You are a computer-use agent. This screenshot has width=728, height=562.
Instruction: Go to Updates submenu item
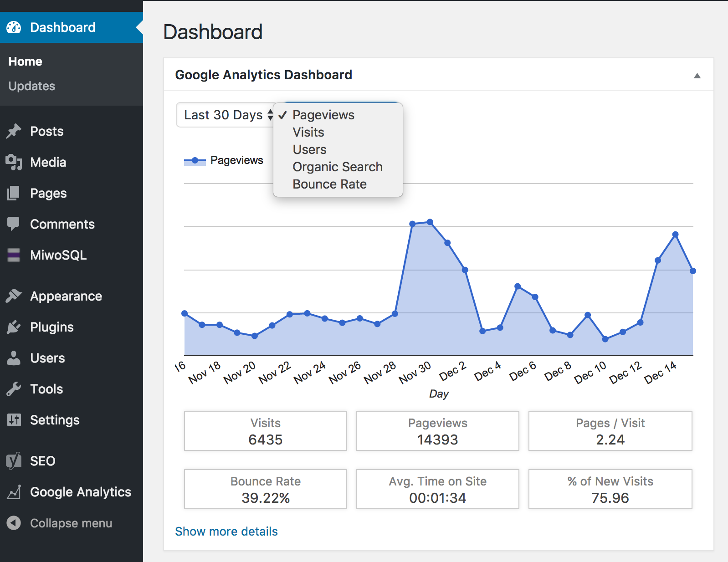pyautogui.click(x=32, y=86)
